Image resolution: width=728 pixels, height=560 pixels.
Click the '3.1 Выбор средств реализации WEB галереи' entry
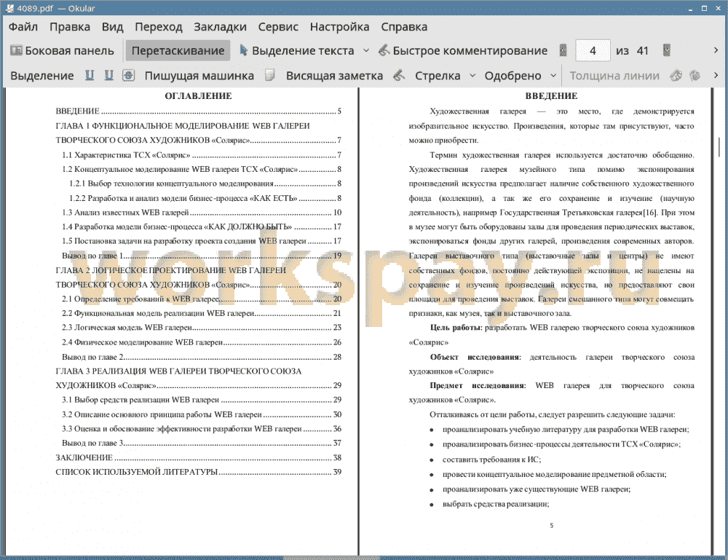pos(202,400)
